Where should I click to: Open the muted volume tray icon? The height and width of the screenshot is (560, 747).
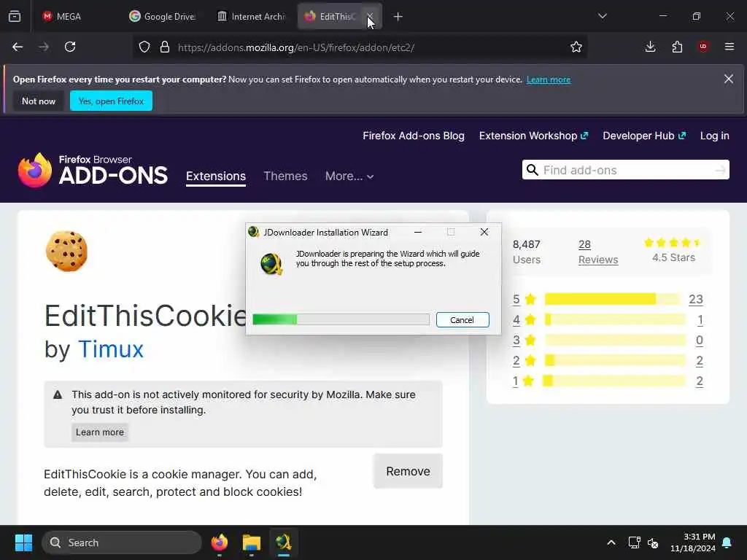[653, 542]
